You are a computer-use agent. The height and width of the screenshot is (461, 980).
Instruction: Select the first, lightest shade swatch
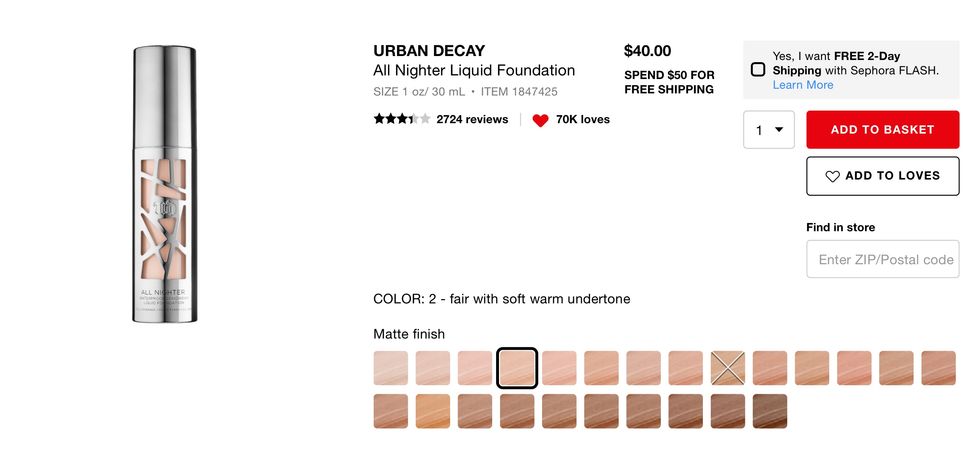390,368
